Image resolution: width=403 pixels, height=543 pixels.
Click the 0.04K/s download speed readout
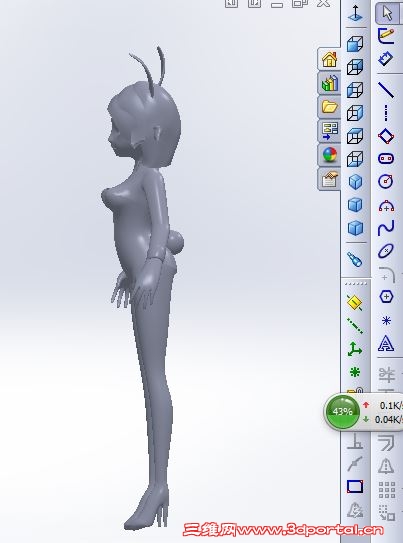tap(388, 419)
